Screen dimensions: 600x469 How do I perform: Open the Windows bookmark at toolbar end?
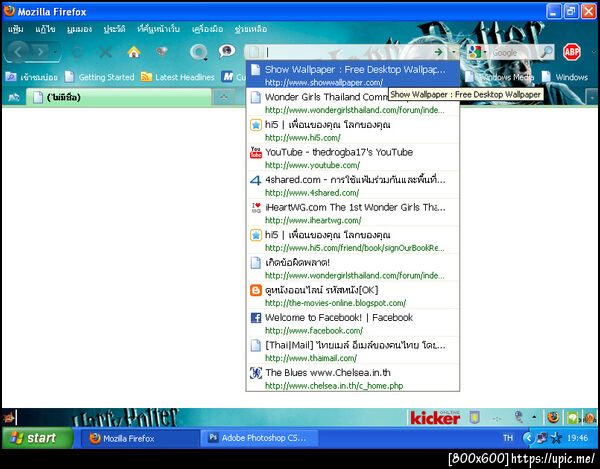565,77
